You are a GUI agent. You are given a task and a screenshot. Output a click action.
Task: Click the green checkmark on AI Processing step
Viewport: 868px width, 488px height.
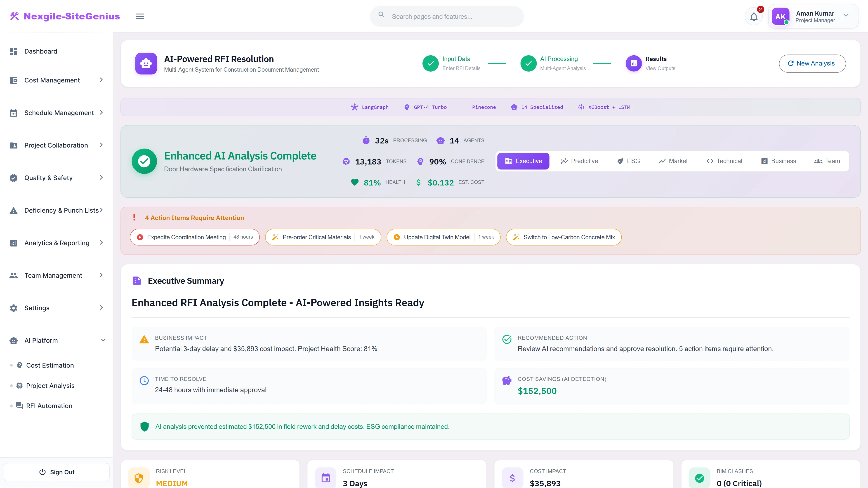[x=528, y=63]
